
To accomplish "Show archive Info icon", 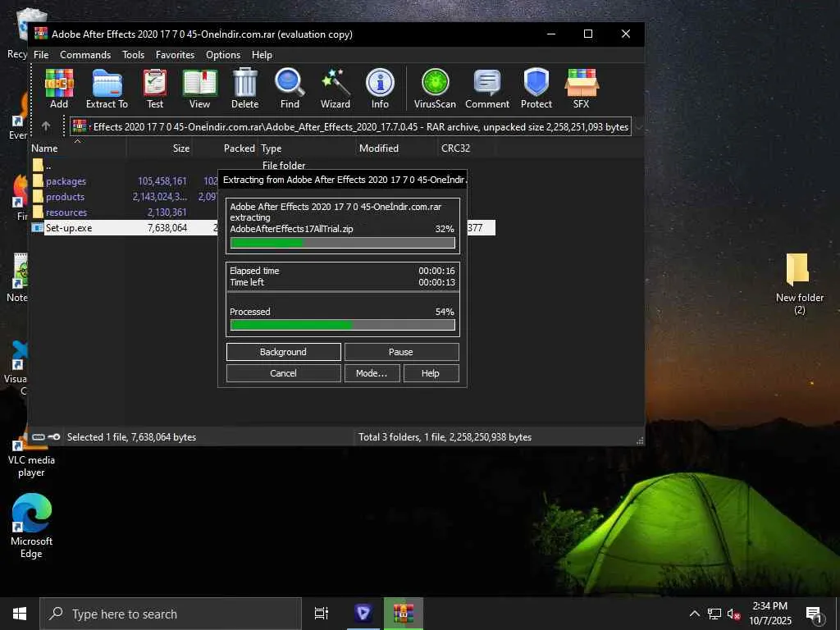I will [380, 89].
